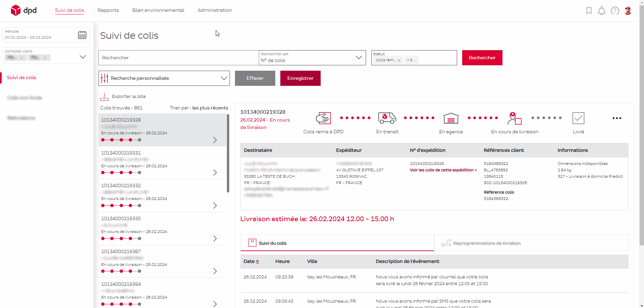Click the Livré checkmark status icon
This screenshot has height=308, width=644.
click(578, 118)
